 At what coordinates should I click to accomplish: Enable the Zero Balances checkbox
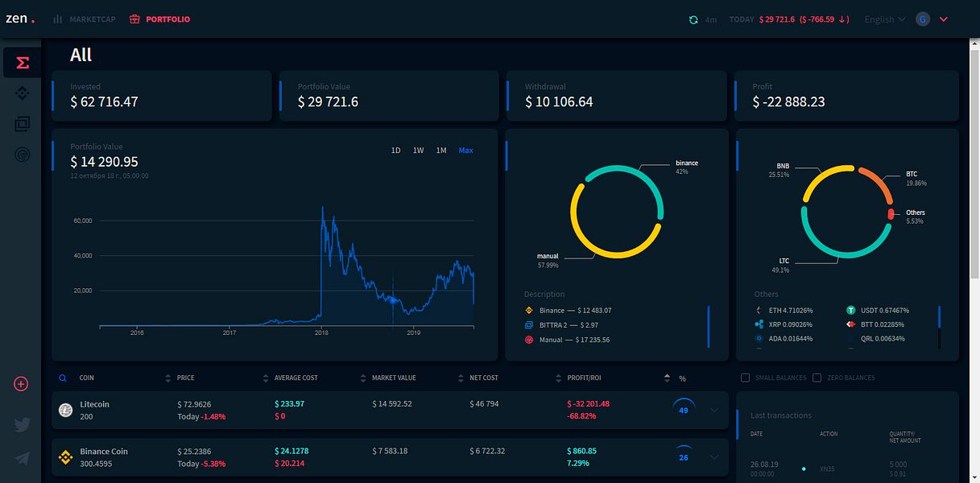[817, 378]
